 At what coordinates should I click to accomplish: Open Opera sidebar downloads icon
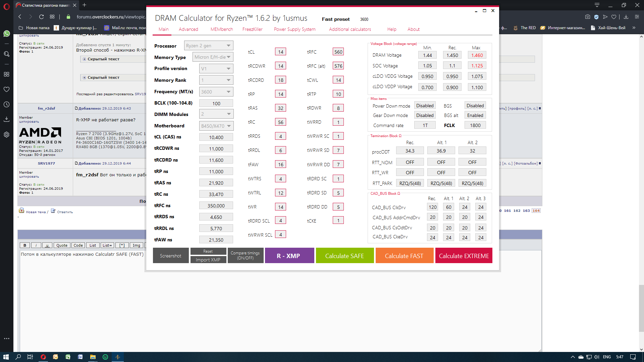coord(6,119)
